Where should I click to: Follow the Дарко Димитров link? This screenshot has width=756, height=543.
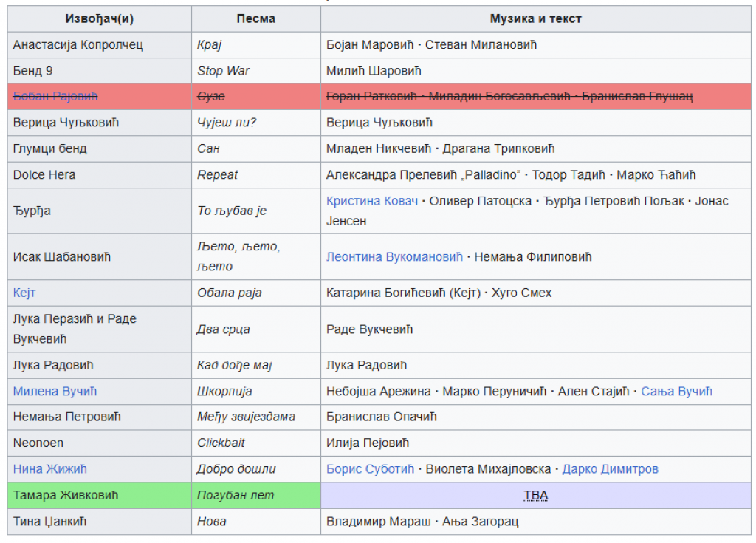click(x=610, y=469)
